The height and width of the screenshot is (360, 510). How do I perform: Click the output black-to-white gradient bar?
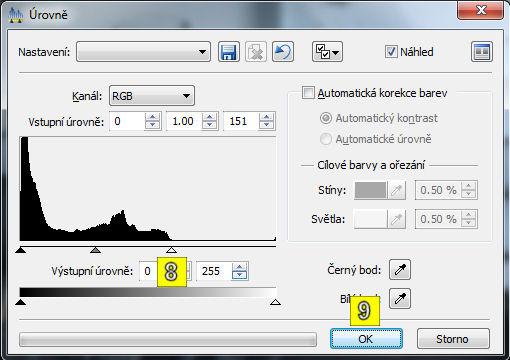pyautogui.click(x=148, y=292)
